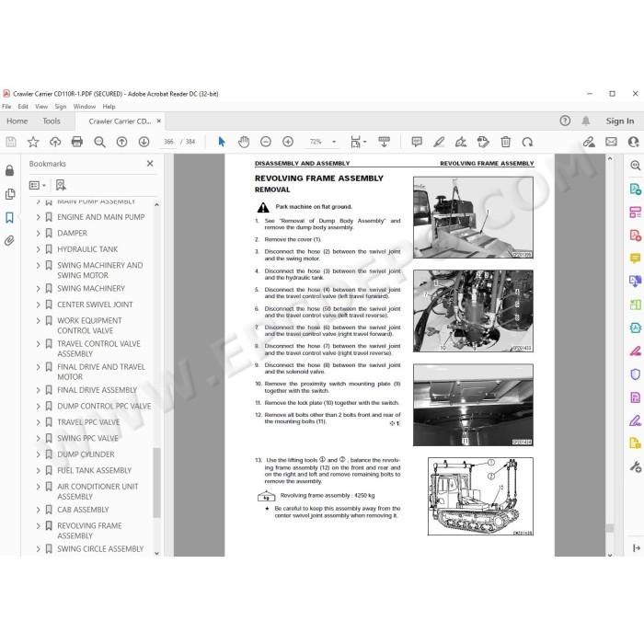Open the Help menu
Image resolution: width=644 pixels, height=644 pixels.
click(x=109, y=107)
